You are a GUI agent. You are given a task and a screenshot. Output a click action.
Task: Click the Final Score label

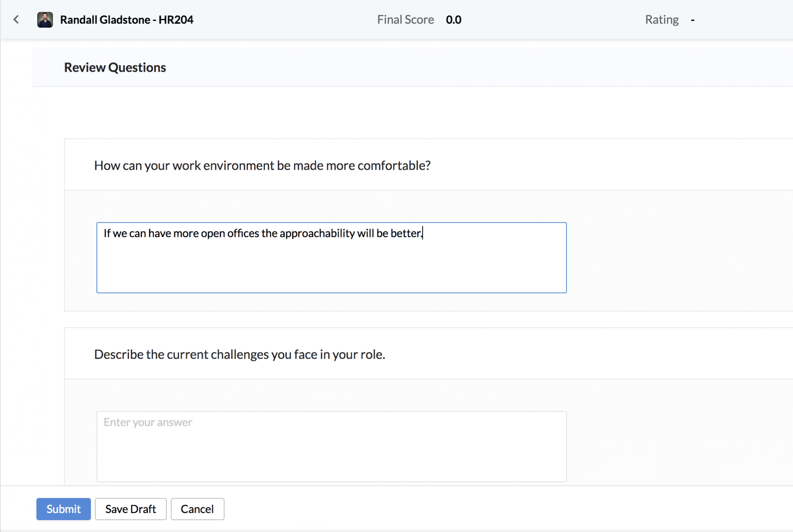[405, 19]
